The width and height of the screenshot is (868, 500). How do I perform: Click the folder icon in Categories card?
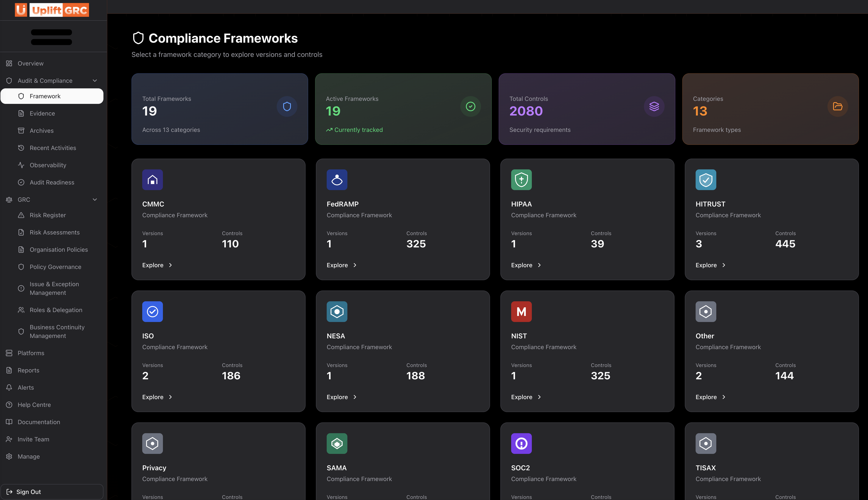(837, 106)
